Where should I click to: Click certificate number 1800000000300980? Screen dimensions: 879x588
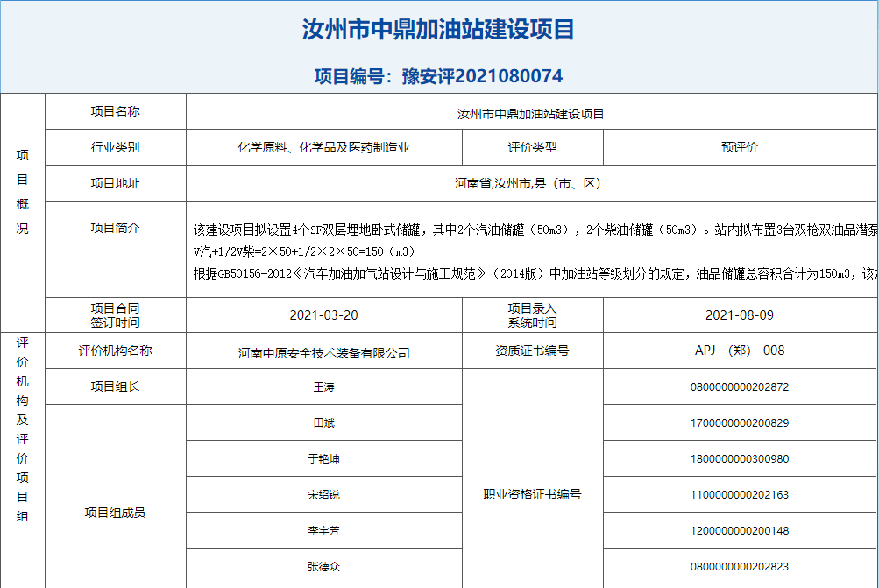click(x=740, y=459)
